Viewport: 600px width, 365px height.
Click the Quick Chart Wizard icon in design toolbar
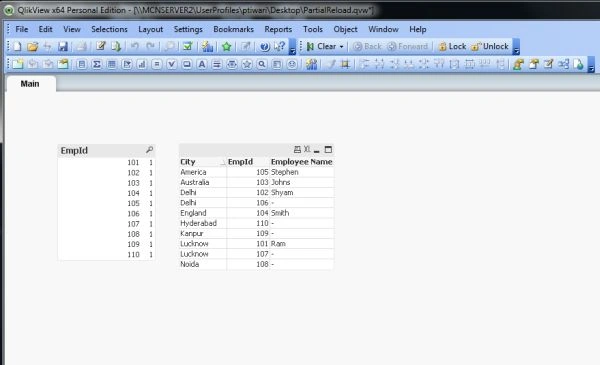[x=311, y=64]
